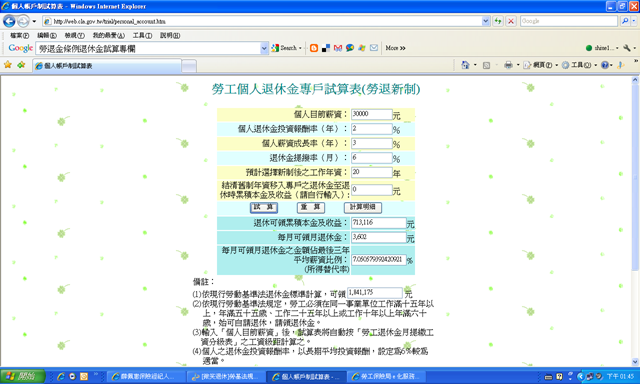
Task: Click the 3,602 monthly pension result field
Action: coord(378,237)
